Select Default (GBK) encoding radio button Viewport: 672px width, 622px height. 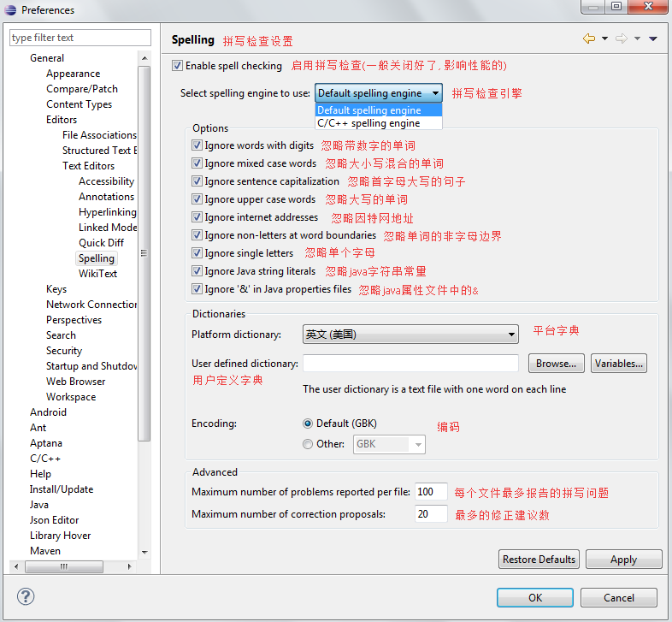pos(308,424)
